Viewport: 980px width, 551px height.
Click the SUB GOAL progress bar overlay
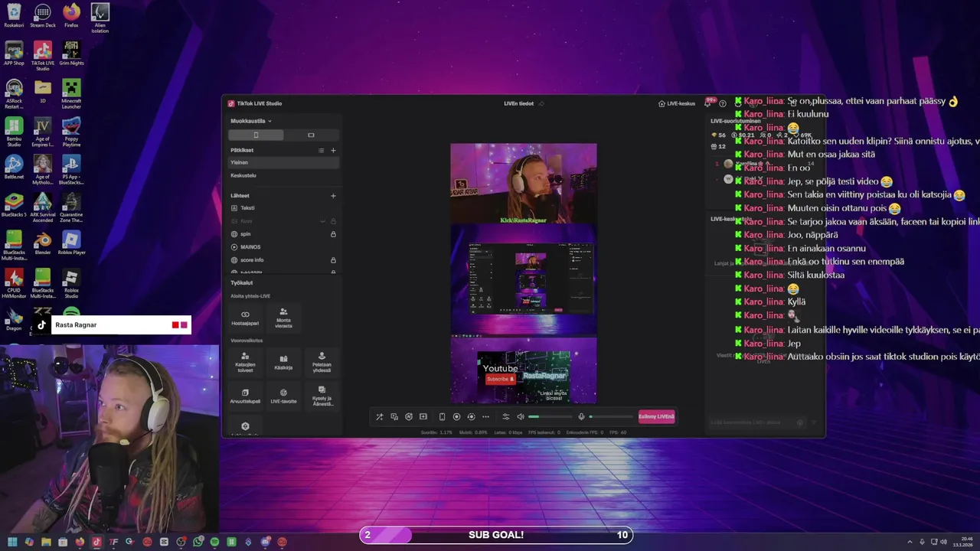point(496,535)
